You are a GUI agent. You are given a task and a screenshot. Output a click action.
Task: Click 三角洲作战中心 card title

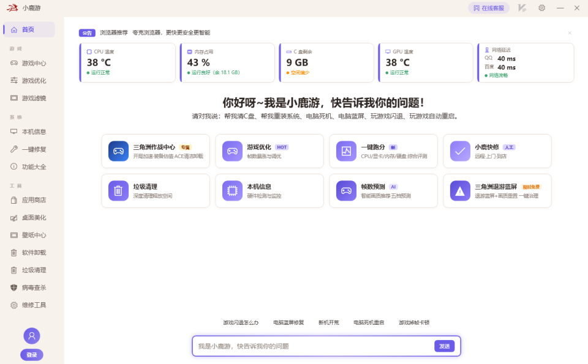[x=154, y=147]
